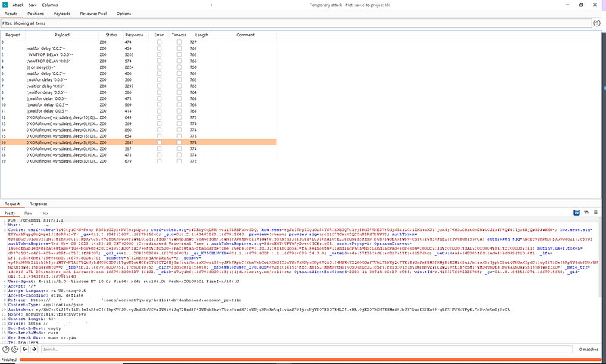Sort by the Length column header
The height and width of the screenshot is (364, 606).
pos(201,35)
